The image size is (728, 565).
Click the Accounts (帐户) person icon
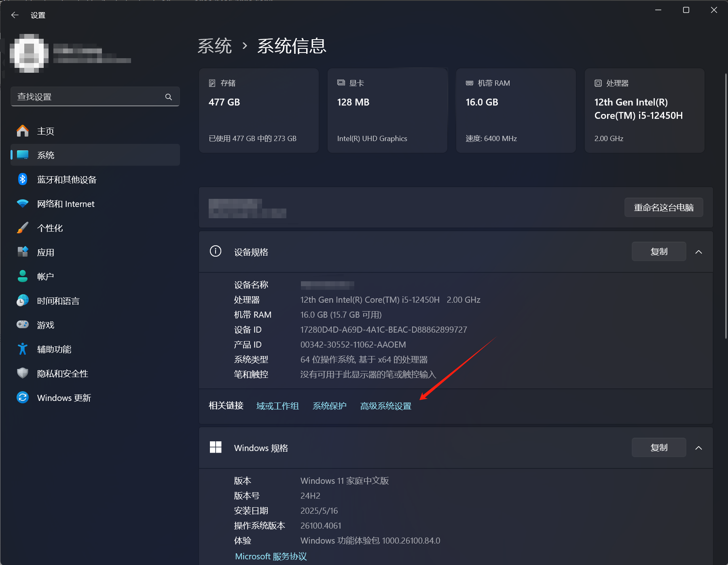coord(23,276)
